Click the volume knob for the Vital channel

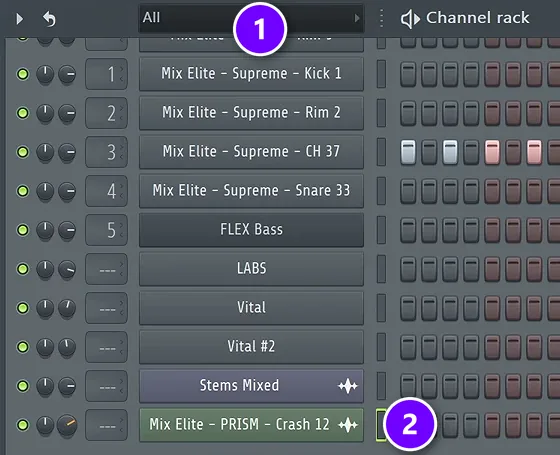67,308
